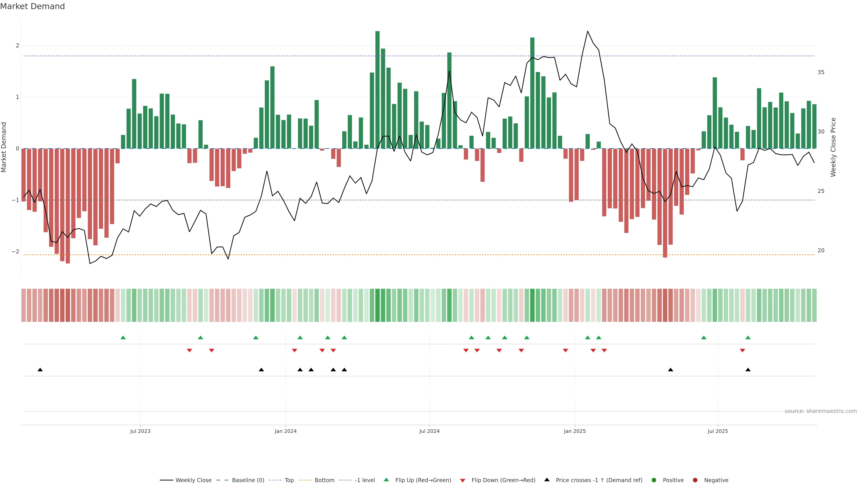Click the black Price crosses -1 legend triangle

click(547, 480)
